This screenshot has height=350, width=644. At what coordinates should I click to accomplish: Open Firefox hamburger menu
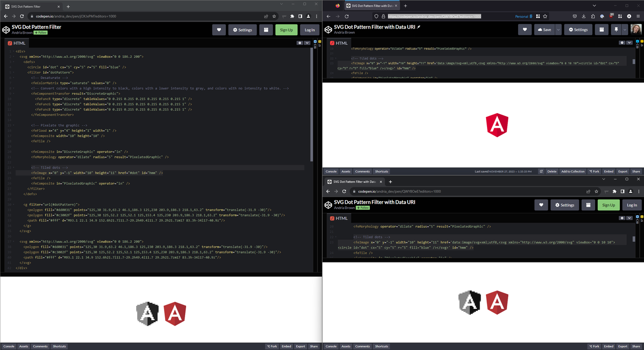[x=637, y=16]
